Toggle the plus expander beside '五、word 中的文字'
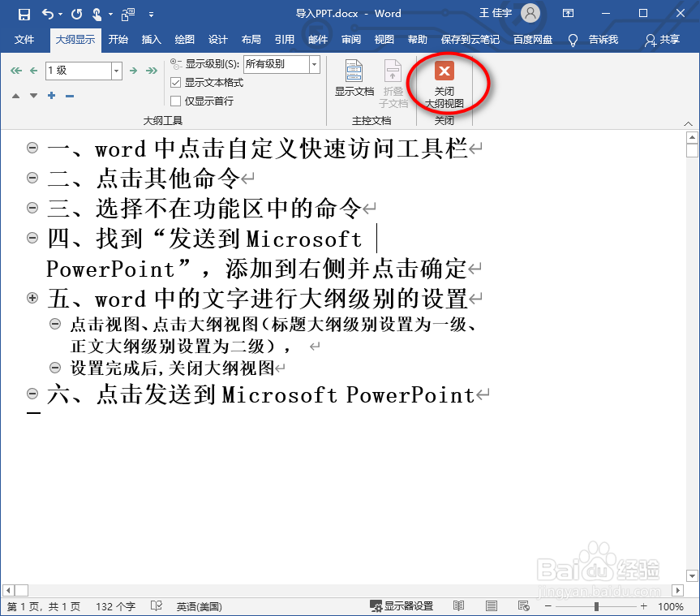This screenshot has height=616, width=700. (x=32, y=298)
